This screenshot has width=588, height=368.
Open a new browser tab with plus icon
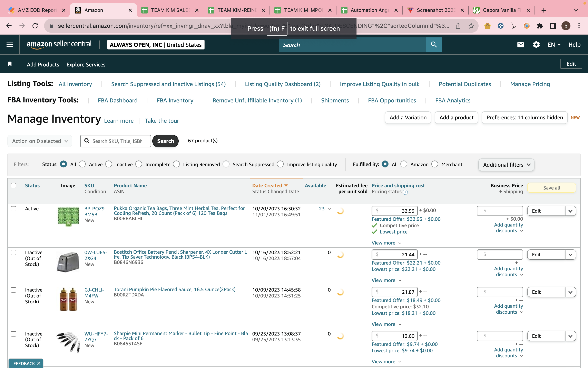[544, 10]
